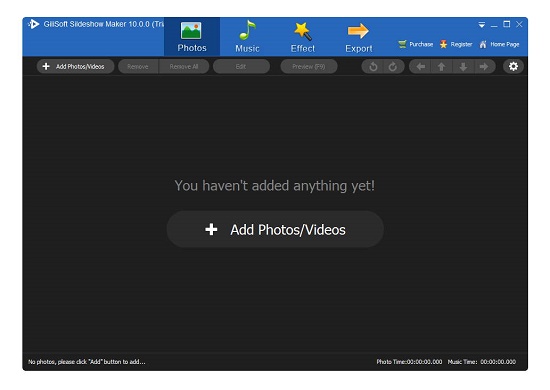This screenshot has width=550, height=390.
Task: Click the GiliSoft app logo icon
Action: point(34,24)
